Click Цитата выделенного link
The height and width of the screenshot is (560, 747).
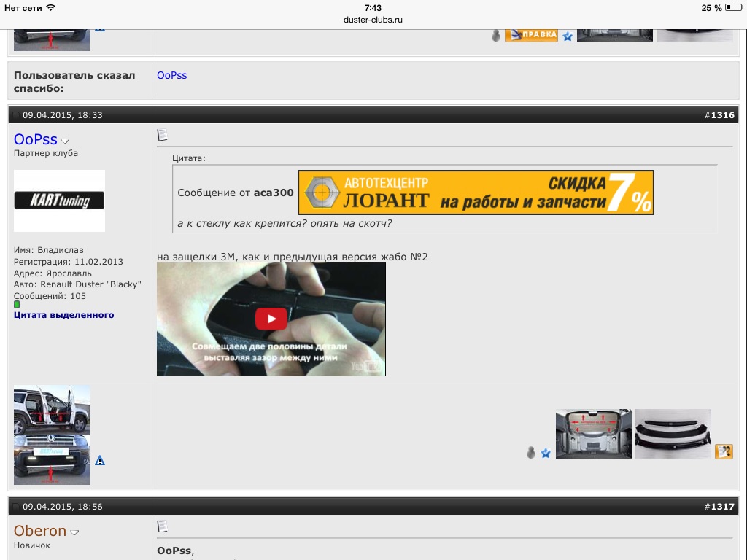click(63, 315)
